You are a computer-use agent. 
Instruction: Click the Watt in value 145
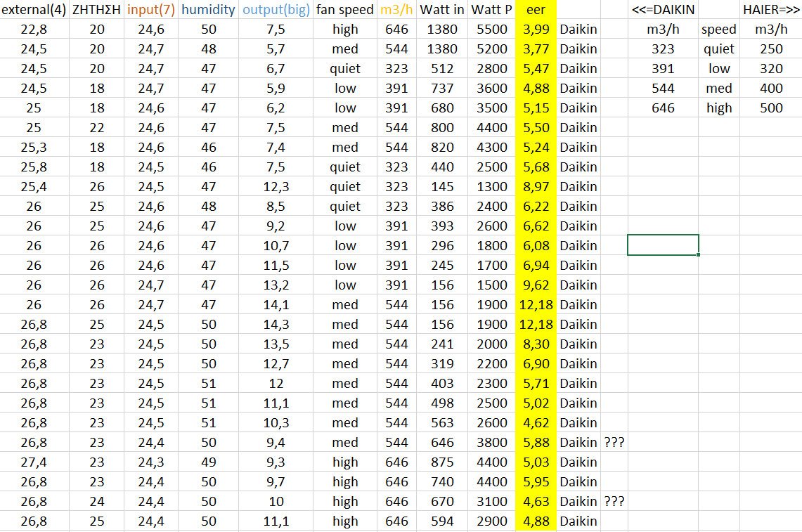click(x=442, y=187)
